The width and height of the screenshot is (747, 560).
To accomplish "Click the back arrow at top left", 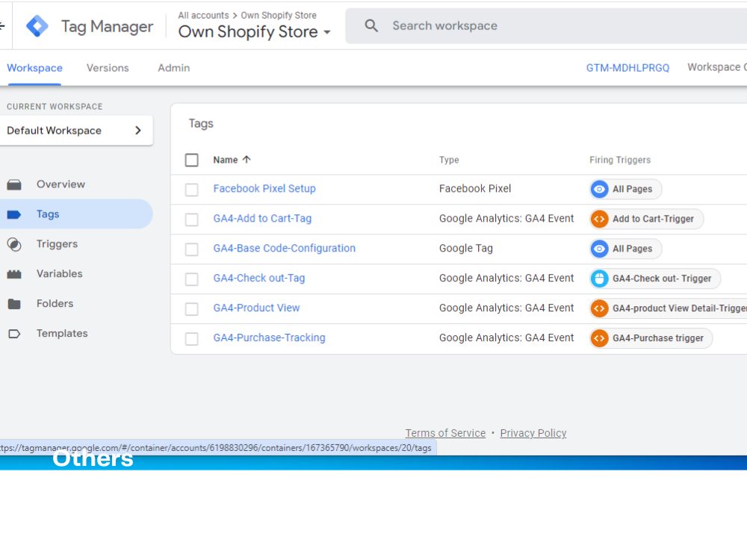I will coord(2,25).
